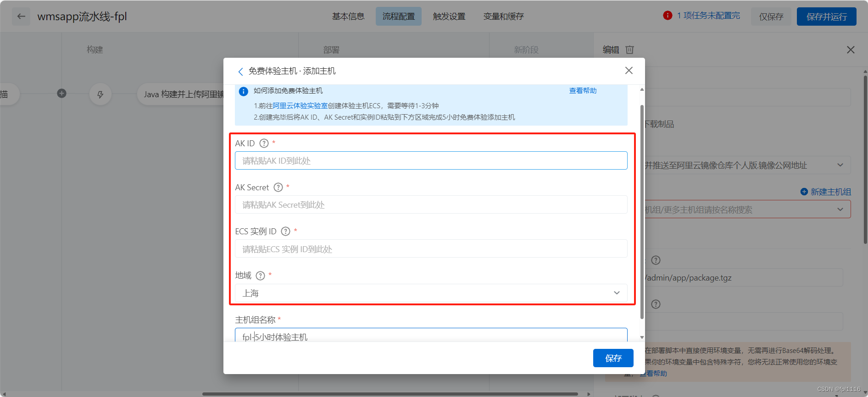Open 查看帮助 link in the orange notice
Viewport: 868px width, 397px height.
[654, 374]
